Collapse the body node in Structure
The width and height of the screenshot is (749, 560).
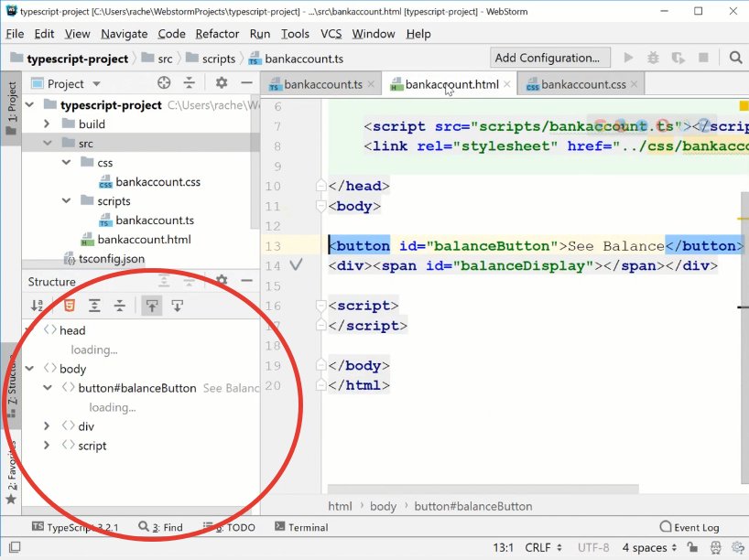click(29, 369)
